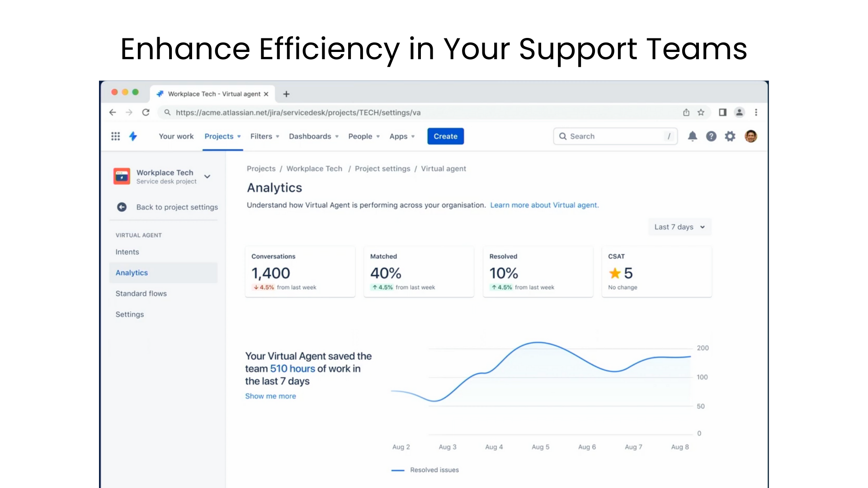Bookmark page with the star icon
The image size is (868, 488).
(x=701, y=113)
